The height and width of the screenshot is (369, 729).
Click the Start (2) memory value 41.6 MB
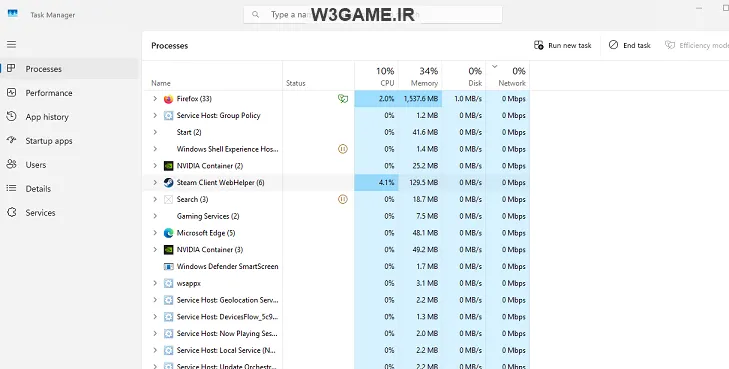coord(425,132)
